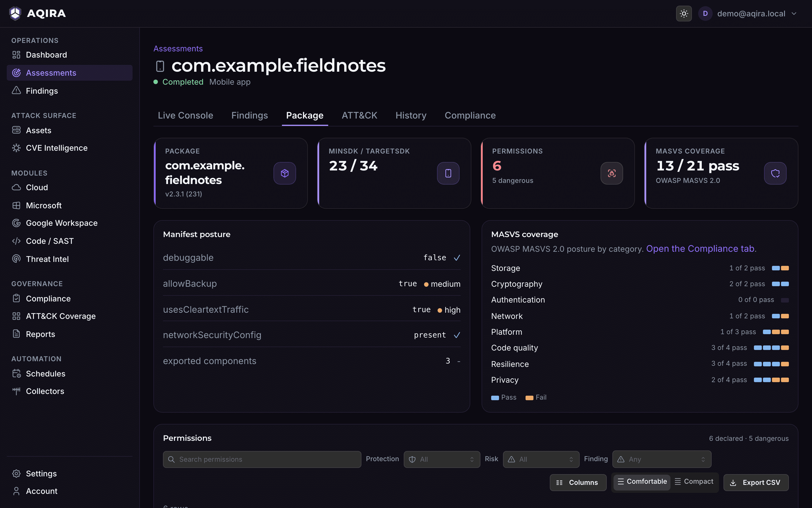The width and height of the screenshot is (812, 508).
Task: Click the Export CSV button
Action: [x=756, y=483]
